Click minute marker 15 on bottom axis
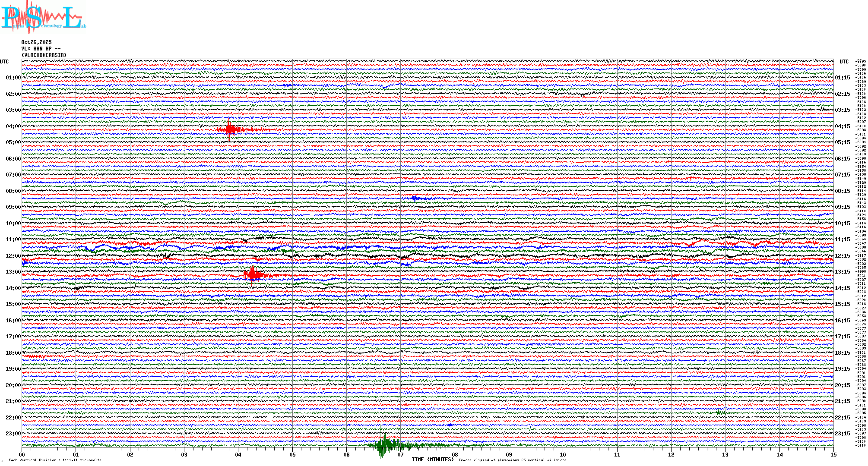The image size is (868, 466). pyautogui.click(x=833, y=454)
